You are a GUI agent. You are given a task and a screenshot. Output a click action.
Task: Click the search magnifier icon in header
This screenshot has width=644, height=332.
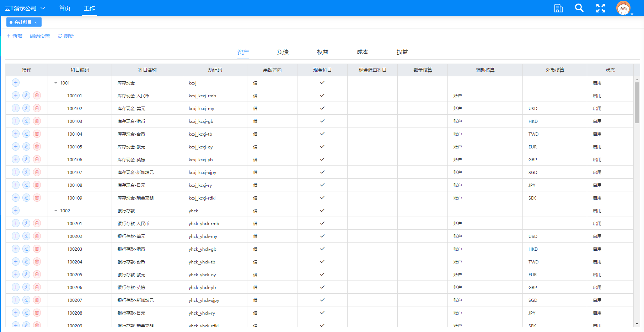coord(579,8)
